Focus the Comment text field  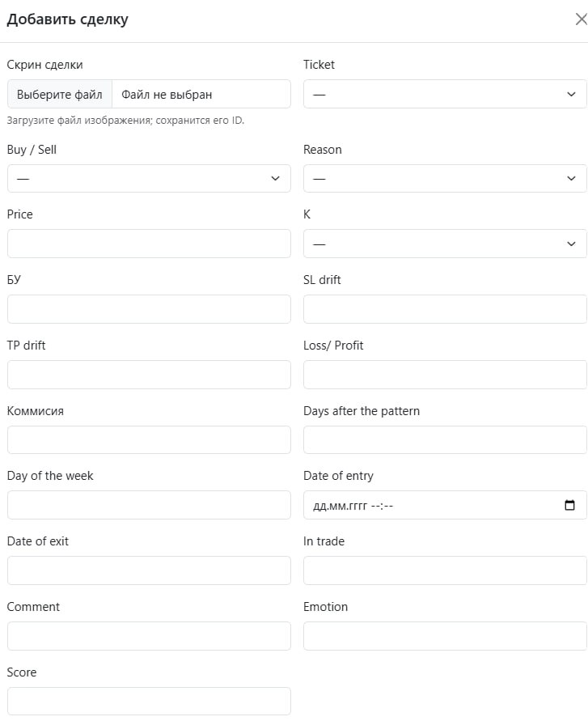click(x=149, y=636)
